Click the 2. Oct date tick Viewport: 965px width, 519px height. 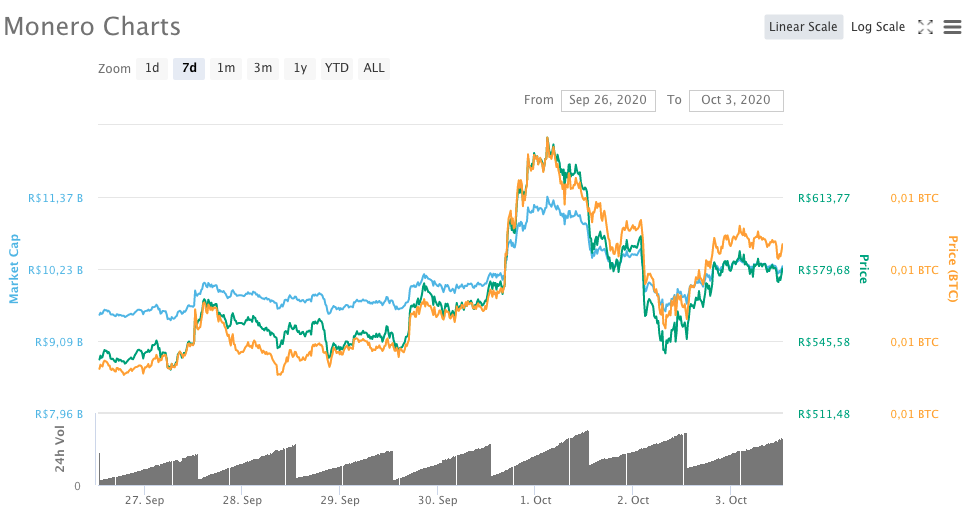(x=633, y=501)
